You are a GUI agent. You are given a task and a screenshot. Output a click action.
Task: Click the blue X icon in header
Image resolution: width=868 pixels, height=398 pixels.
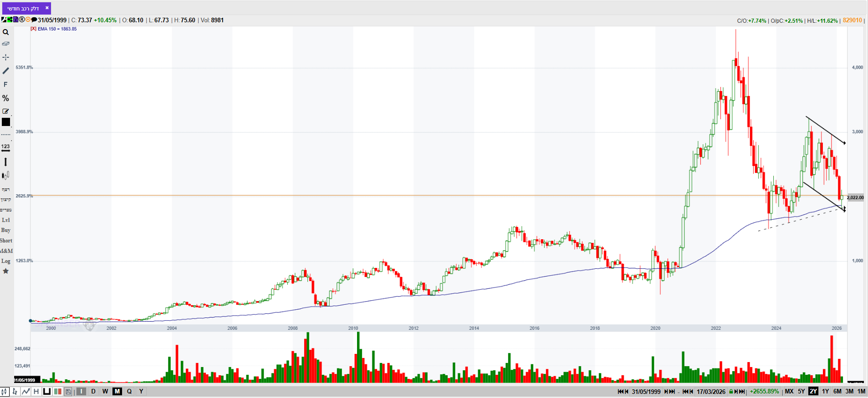15,20
